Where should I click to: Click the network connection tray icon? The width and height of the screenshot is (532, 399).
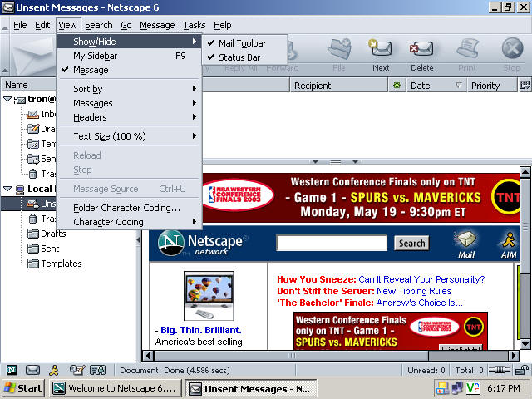click(457, 388)
